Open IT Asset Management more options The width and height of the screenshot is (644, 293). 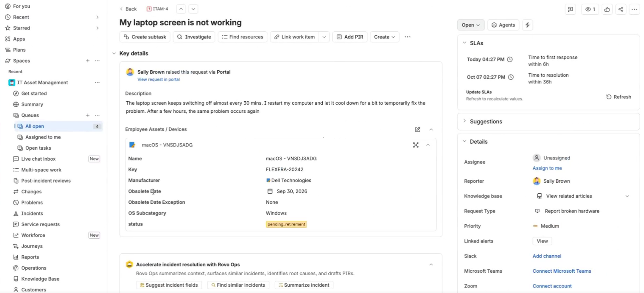[98, 83]
